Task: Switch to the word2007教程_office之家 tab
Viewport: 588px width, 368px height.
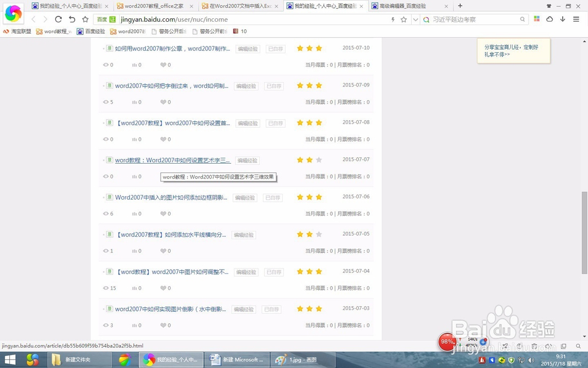Action: (x=155, y=6)
